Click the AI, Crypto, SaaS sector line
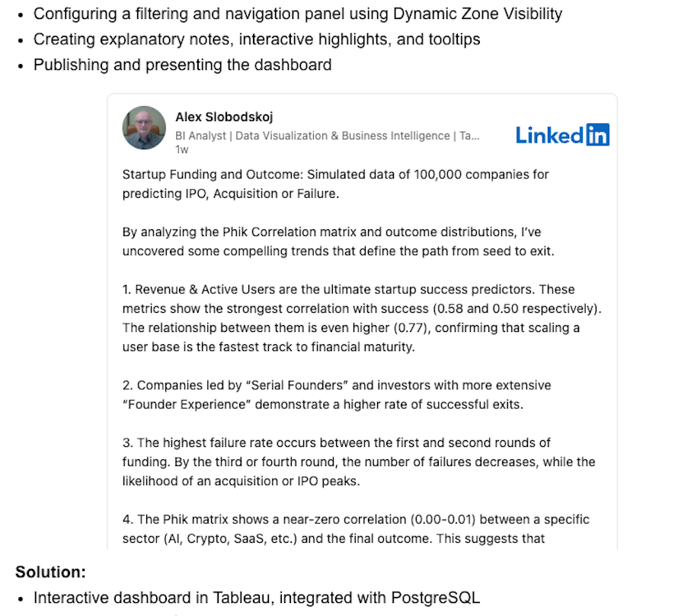Screen dimensions: 678x616 point(333,538)
